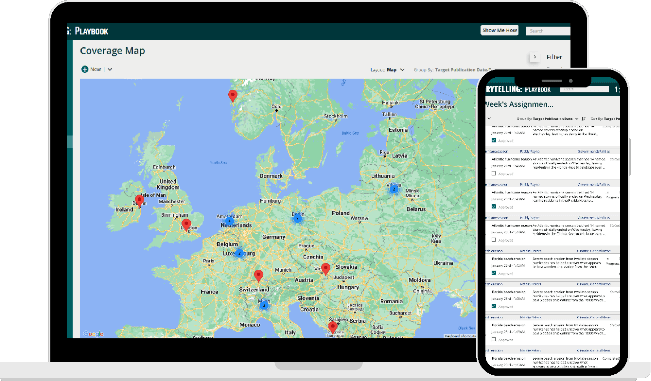Screen dimensions: 651x381
Task: Open the blue cluster marker in Lithuania
Action: (394, 189)
